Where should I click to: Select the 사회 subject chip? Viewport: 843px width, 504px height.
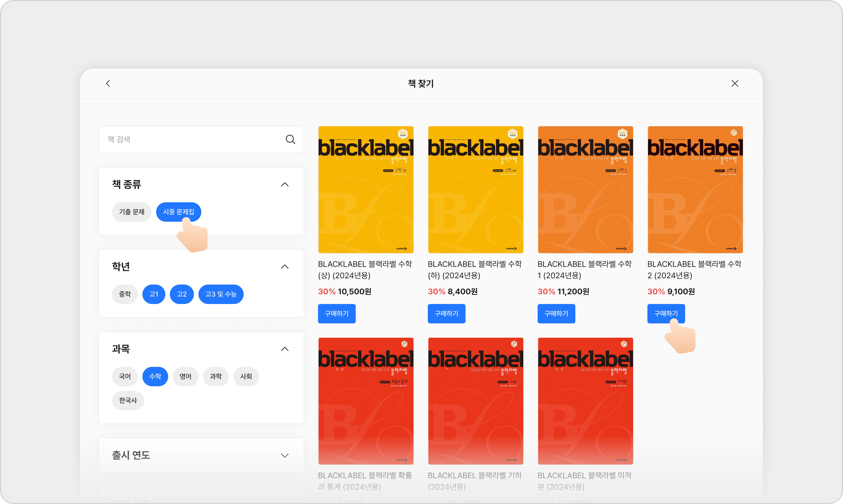[246, 376]
